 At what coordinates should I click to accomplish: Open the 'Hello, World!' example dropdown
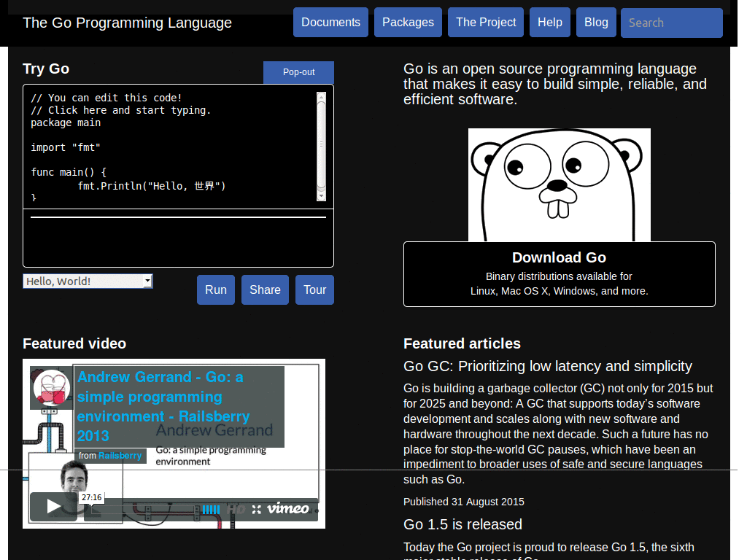coord(88,281)
